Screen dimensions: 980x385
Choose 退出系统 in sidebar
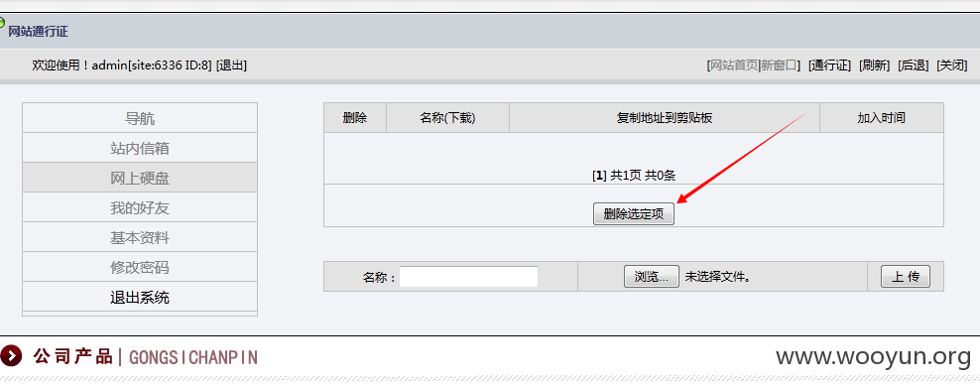click(x=140, y=298)
